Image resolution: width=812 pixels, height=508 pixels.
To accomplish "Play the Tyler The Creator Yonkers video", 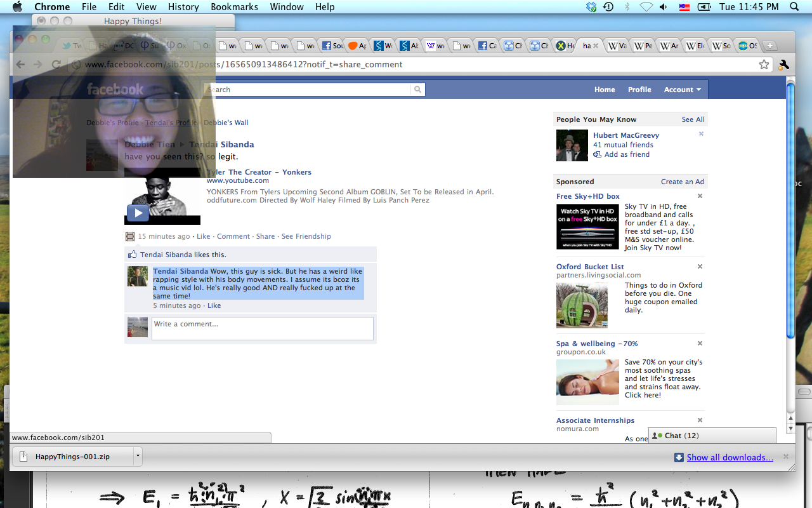I will tap(138, 213).
